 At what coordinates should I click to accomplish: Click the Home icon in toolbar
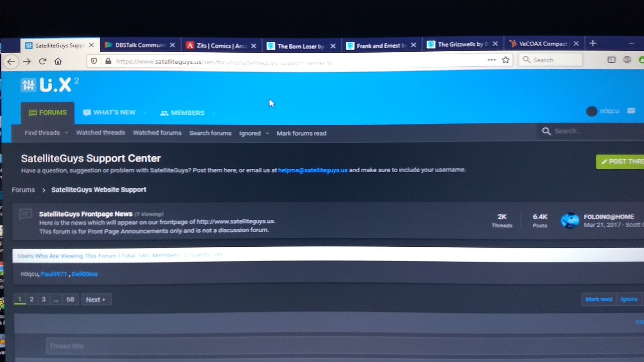click(x=58, y=61)
